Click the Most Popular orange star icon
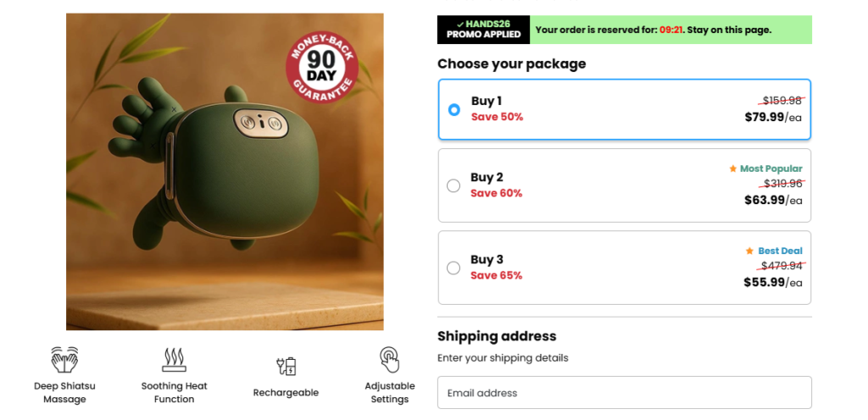This screenshot has width=868, height=420. (733, 169)
